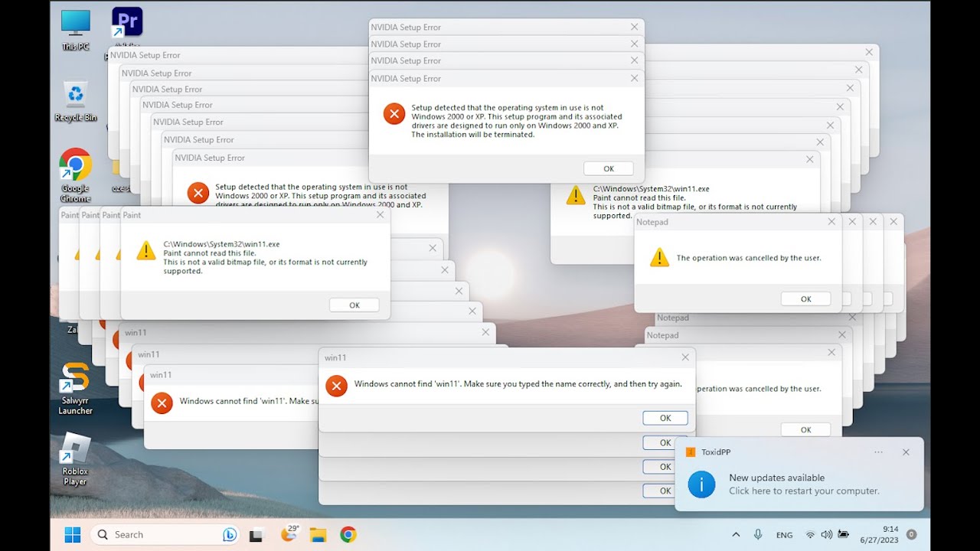980x551 pixels.
Task: Click the warning triangle in front Notepad dialog
Action: (x=659, y=257)
